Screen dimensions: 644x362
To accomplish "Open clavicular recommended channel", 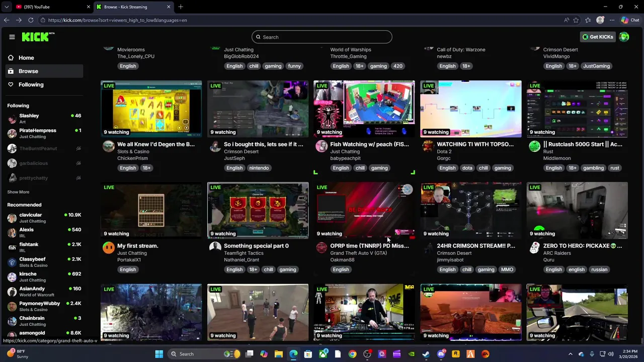I will (44, 218).
